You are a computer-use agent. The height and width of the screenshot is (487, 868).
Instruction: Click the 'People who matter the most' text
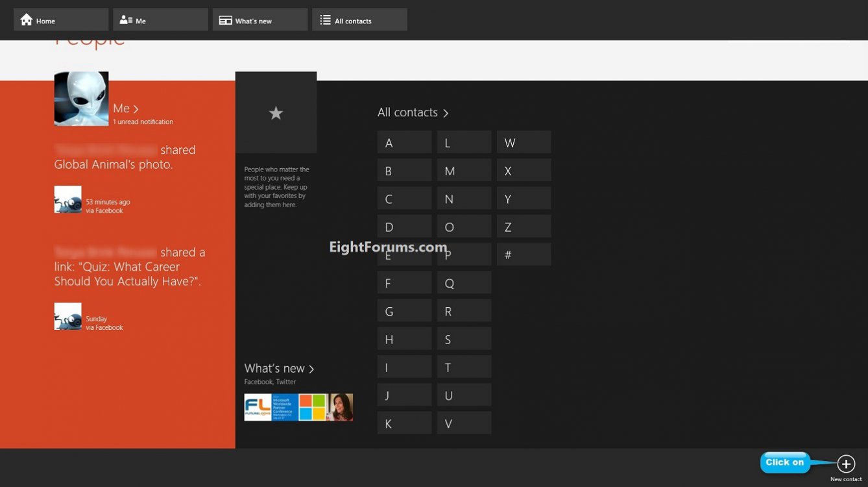tap(277, 187)
